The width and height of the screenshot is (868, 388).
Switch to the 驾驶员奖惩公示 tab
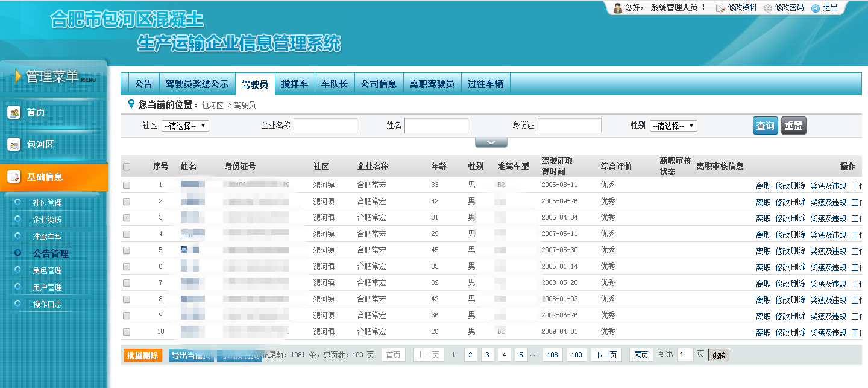point(197,84)
